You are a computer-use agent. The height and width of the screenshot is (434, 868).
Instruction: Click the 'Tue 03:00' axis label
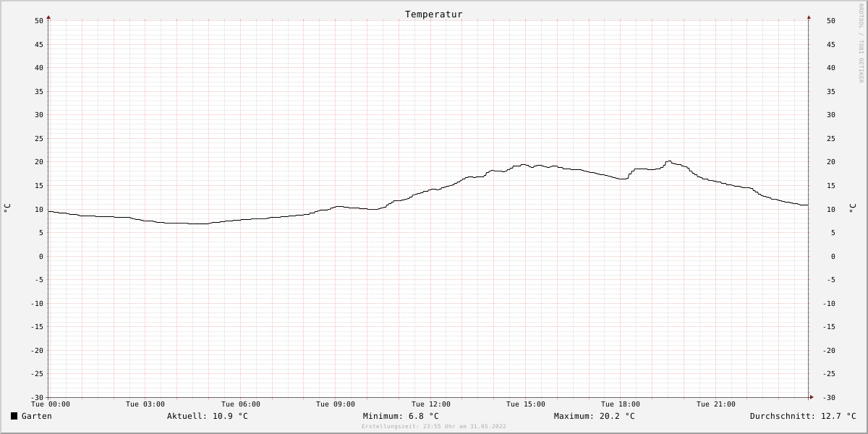[x=145, y=404]
